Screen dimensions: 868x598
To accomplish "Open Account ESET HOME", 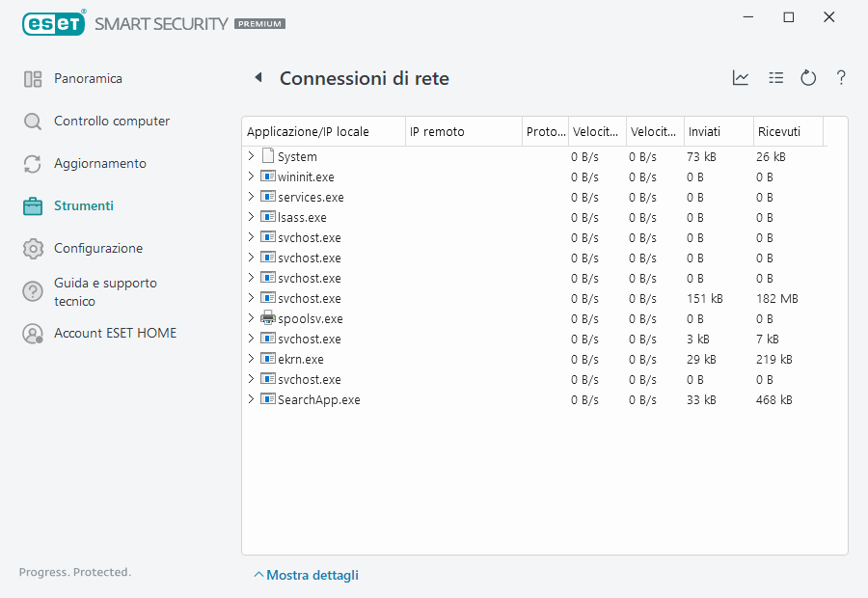I will pos(115,334).
